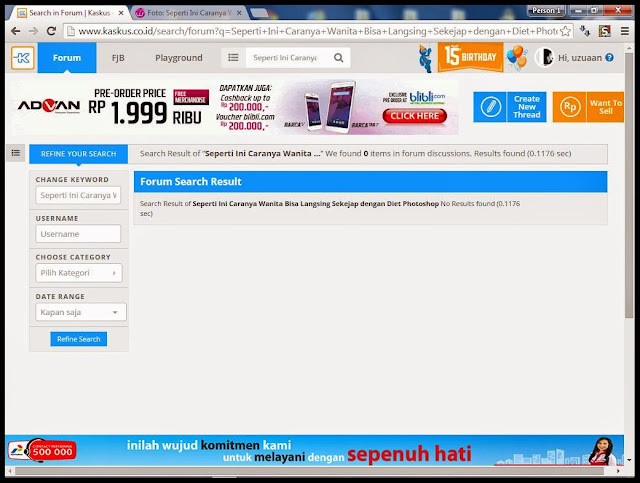Switch to "Foto: Seperti Ini Caranya" tab
This screenshot has height=483, width=640.
pos(189,13)
